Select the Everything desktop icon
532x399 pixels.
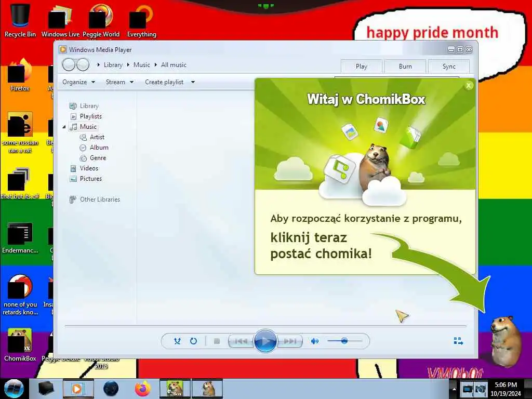click(x=141, y=20)
